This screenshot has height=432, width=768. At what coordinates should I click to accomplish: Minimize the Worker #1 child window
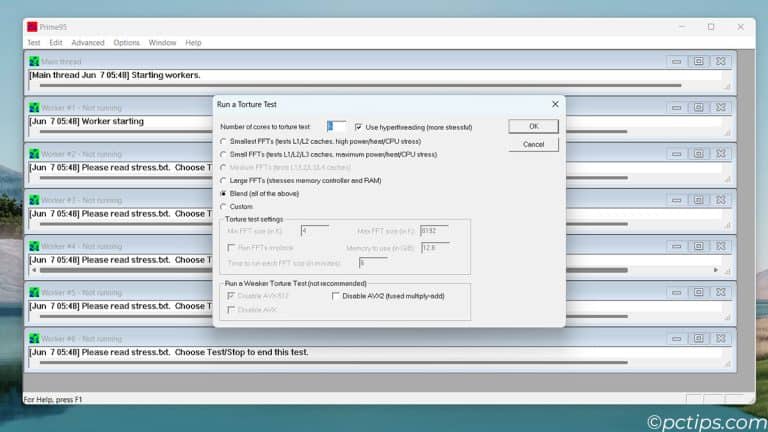click(x=676, y=108)
